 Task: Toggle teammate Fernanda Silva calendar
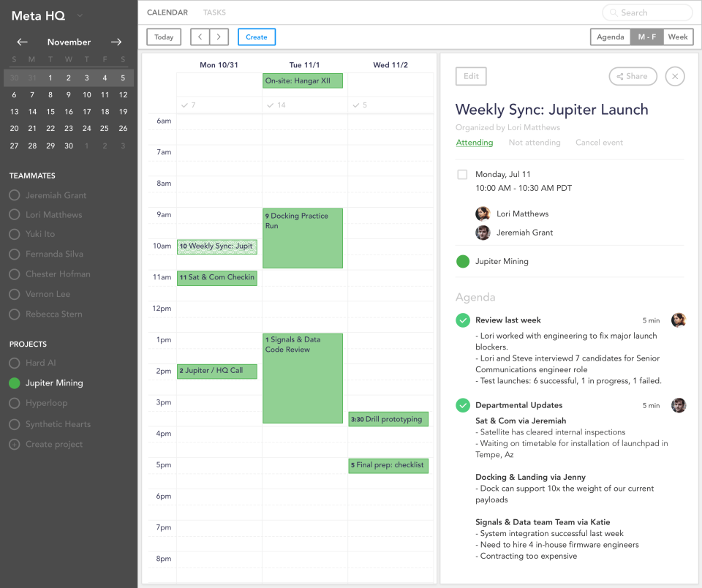click(15, 254)
